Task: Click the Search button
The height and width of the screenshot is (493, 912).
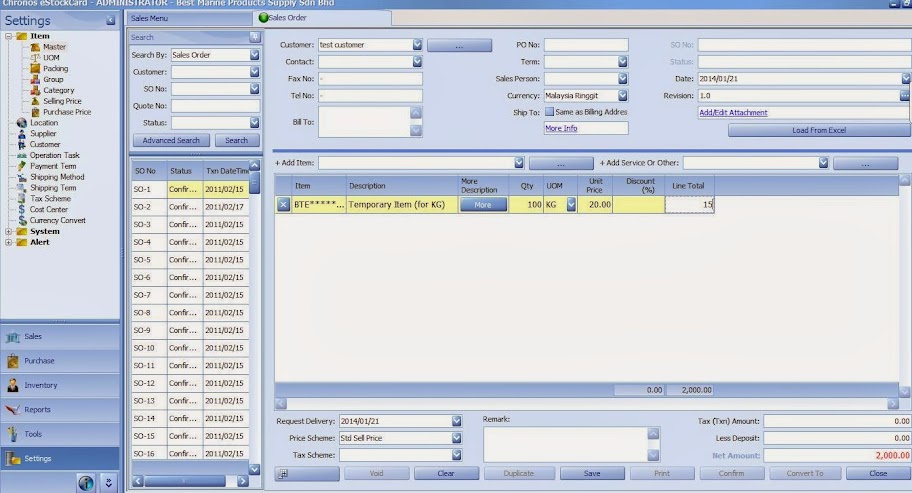Action: tap(236, 140)
